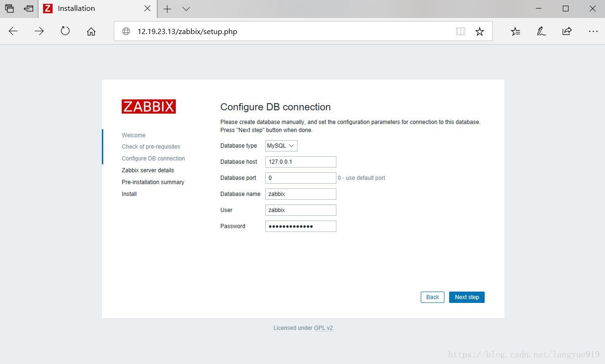Click the Database name field

tap(301, 194)
